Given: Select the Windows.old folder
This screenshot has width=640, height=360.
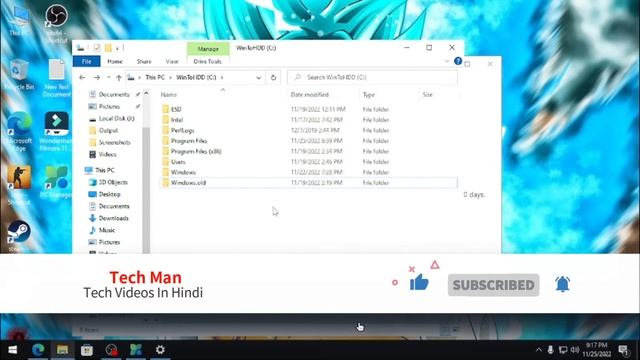Looking at the screenshot, I should tap(309, 183).
